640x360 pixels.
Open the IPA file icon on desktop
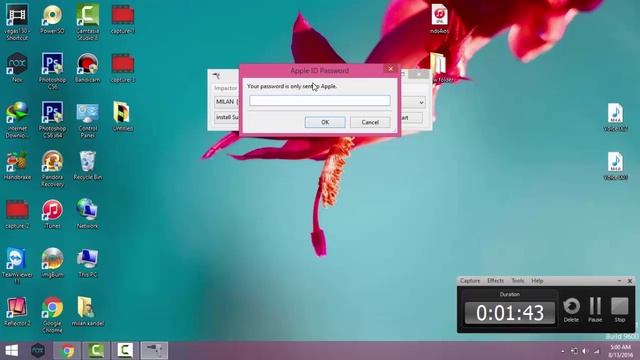(x=439, y=19)
